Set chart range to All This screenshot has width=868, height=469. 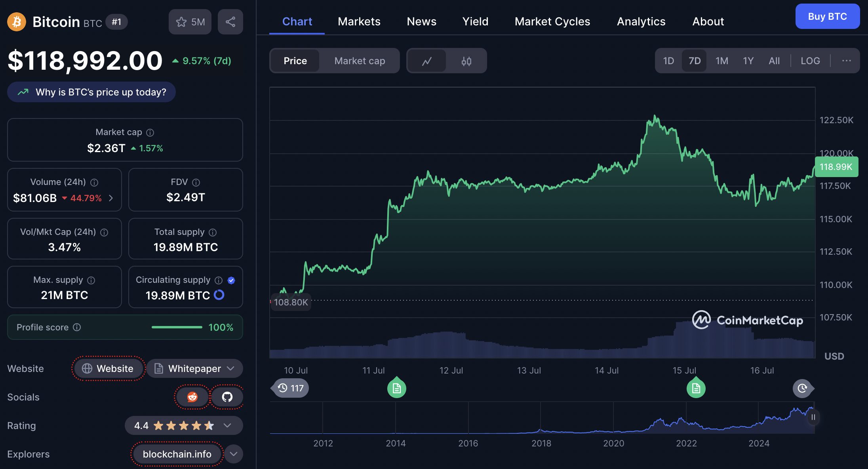(x=774, y=61)
